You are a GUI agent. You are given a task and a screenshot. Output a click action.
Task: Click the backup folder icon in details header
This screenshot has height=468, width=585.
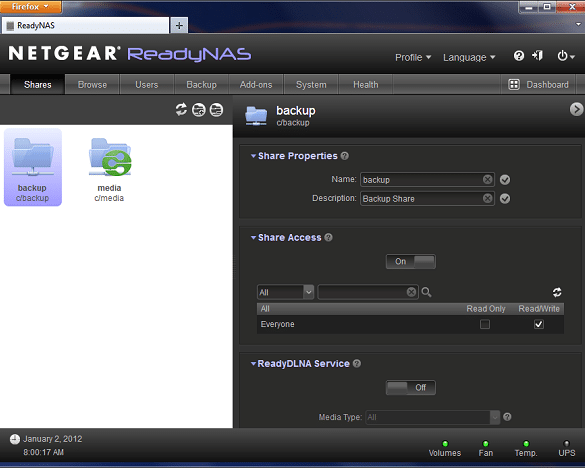(256, 116)
